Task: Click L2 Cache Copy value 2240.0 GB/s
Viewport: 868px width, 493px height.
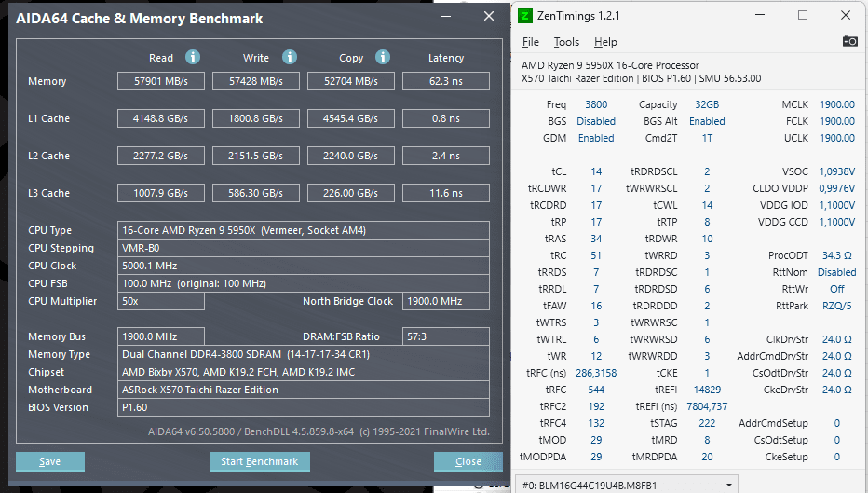Action: pos(351,156)
